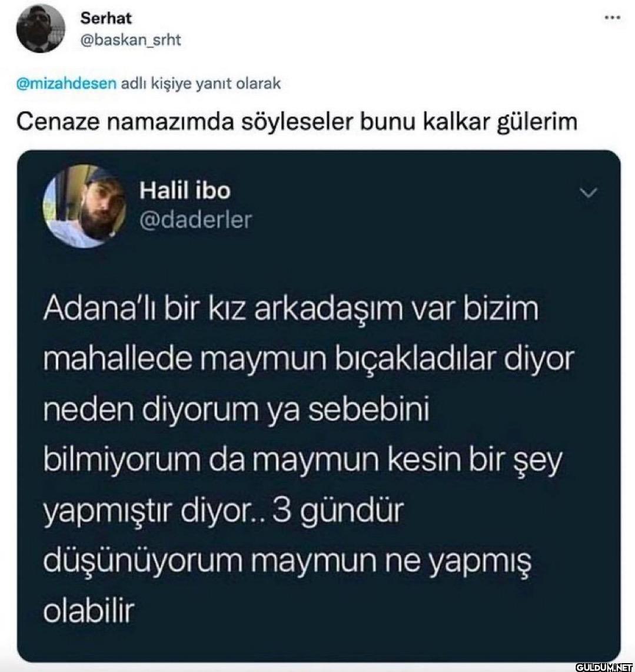Open the @baskan_srht handle

point(130,40)
